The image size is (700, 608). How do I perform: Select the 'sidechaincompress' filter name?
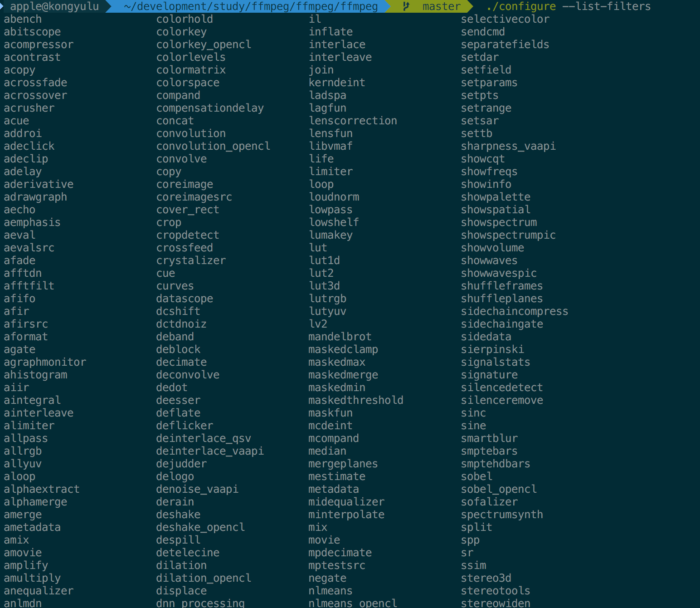(x=515, y=311)
